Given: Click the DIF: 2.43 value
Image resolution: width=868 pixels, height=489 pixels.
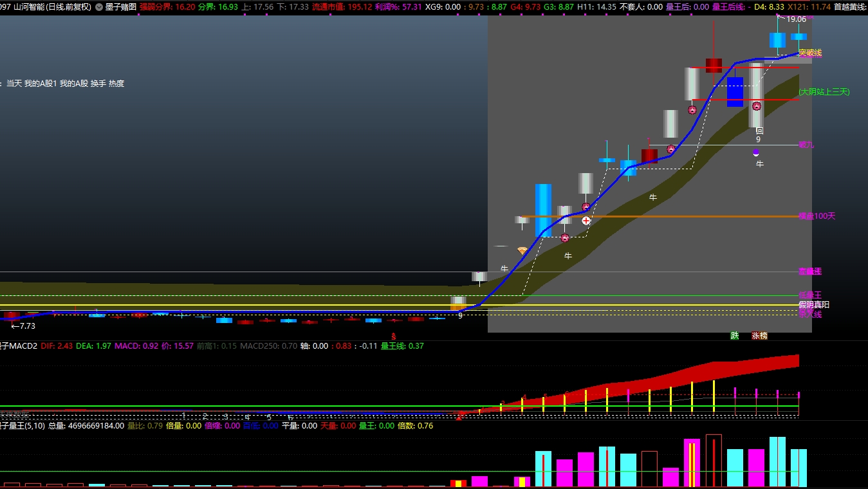Looking at the screenshot, I should point(57,346).
